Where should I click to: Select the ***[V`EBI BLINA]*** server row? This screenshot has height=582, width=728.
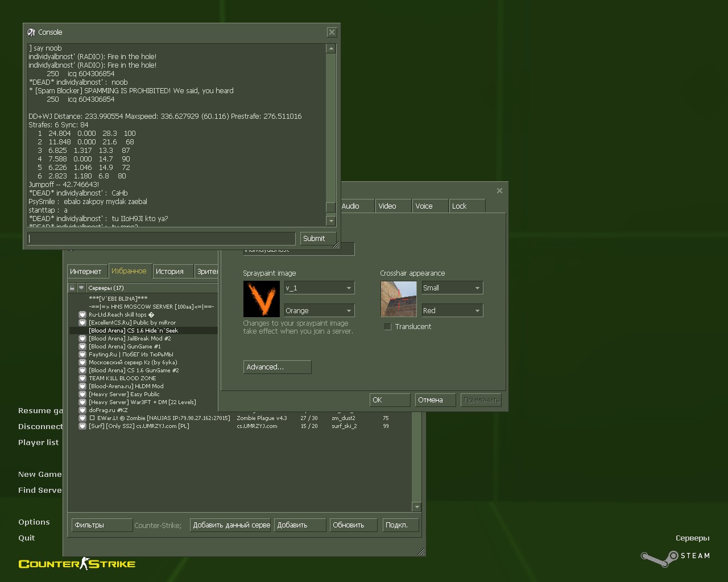coord(143,299)
